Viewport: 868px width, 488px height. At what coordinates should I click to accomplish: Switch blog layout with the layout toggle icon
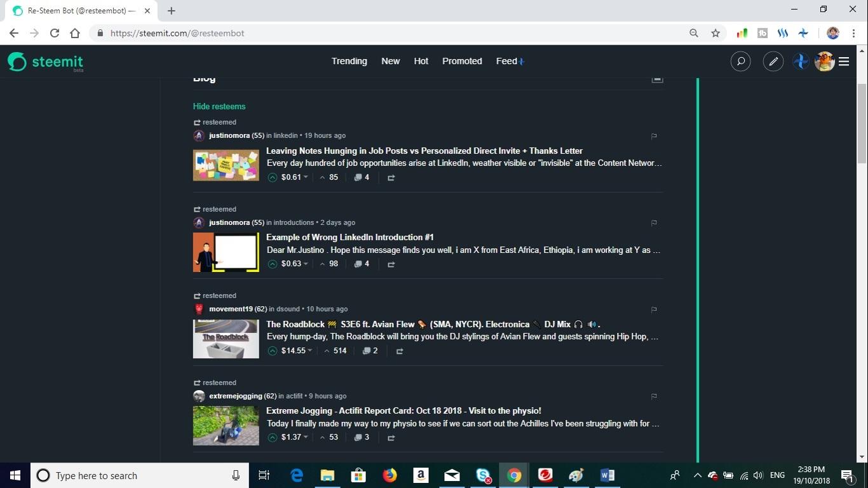[x=657, y=79]
